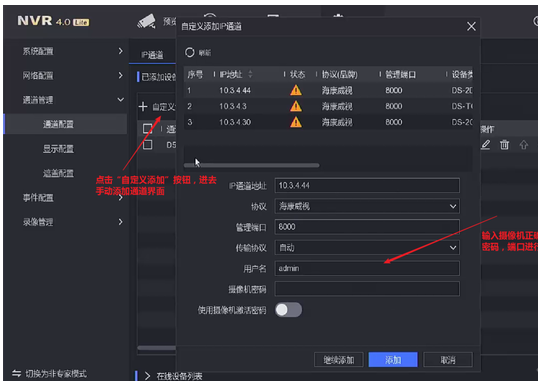Open the 传输协议 transfer protocol dropdown

coord(367,247)
